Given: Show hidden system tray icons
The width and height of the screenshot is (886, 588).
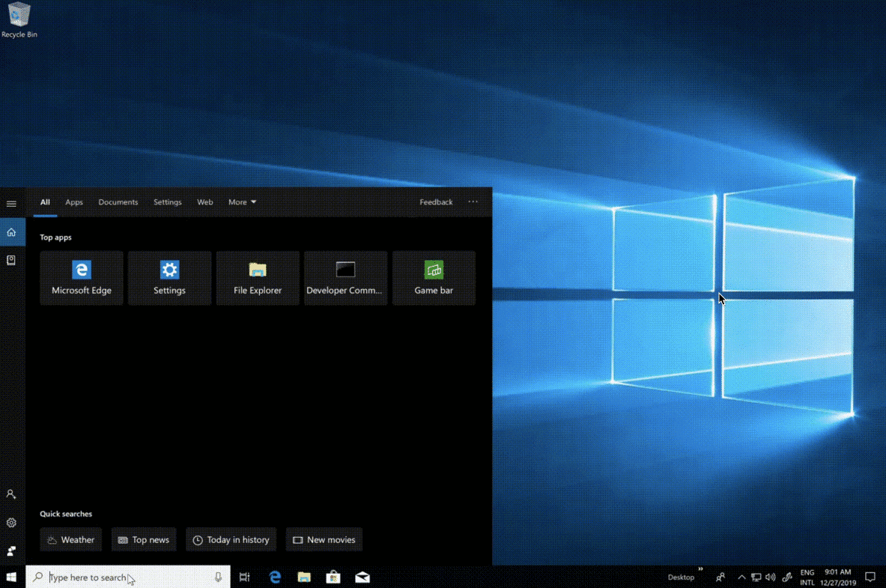Looking at the screenshot, I should [x=741, y=578].
